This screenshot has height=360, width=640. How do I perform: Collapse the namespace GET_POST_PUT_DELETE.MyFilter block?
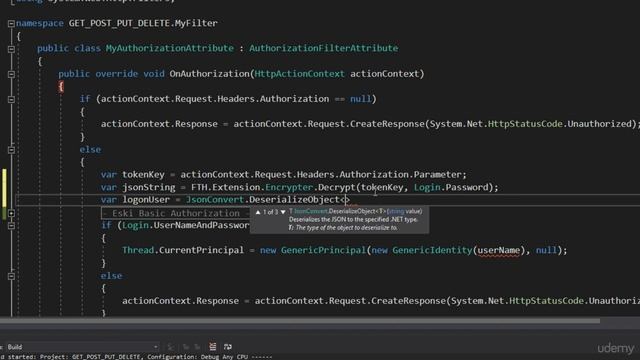[11, 24]
